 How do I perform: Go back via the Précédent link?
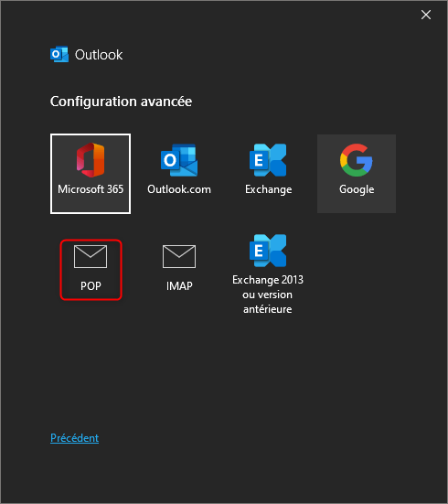click(75, 438)
